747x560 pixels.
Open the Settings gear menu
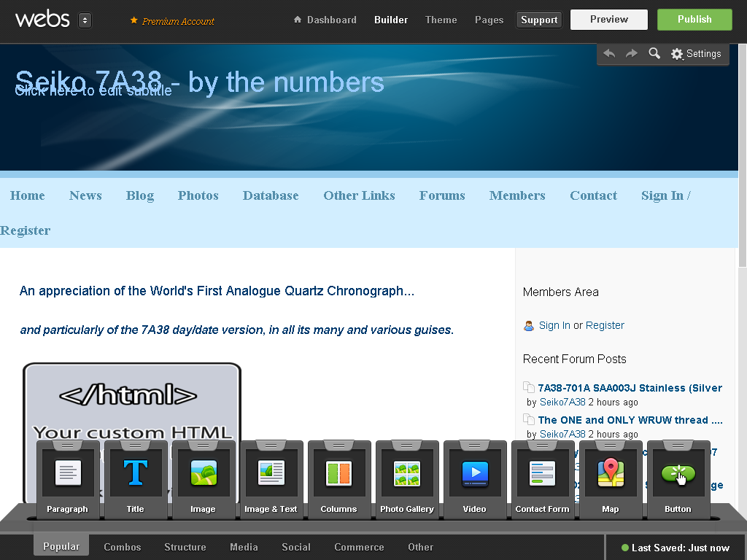pyautogui.click(x=696, y=54)
